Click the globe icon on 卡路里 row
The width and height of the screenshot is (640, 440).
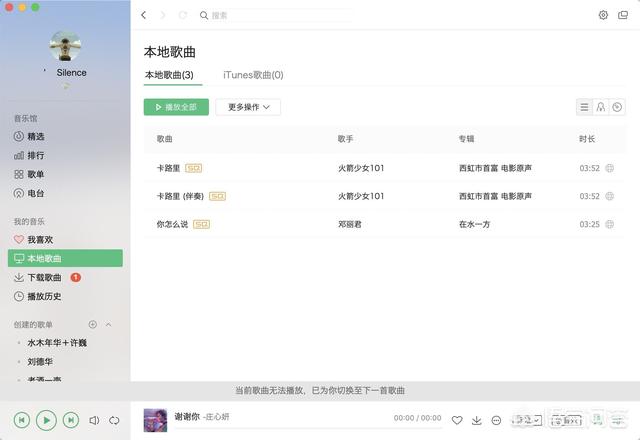(609, 168)
